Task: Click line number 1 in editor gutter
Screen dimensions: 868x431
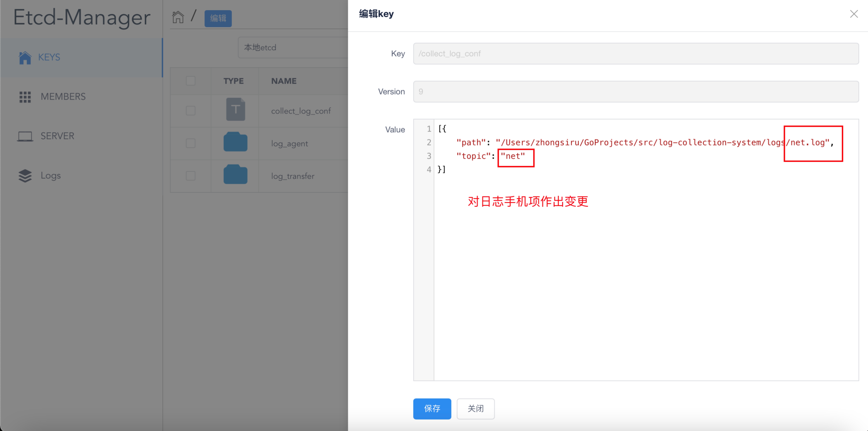Action: pos(429,129)
